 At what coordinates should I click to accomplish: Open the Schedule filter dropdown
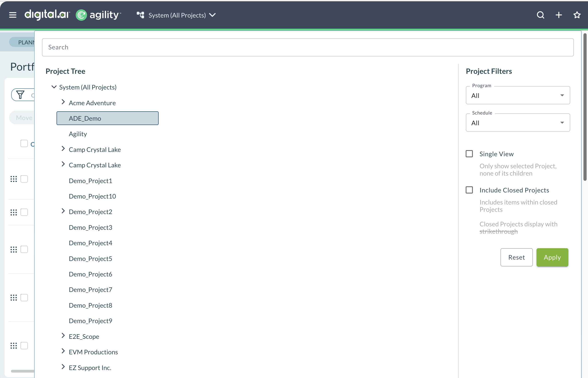click(x=518, y=123)
